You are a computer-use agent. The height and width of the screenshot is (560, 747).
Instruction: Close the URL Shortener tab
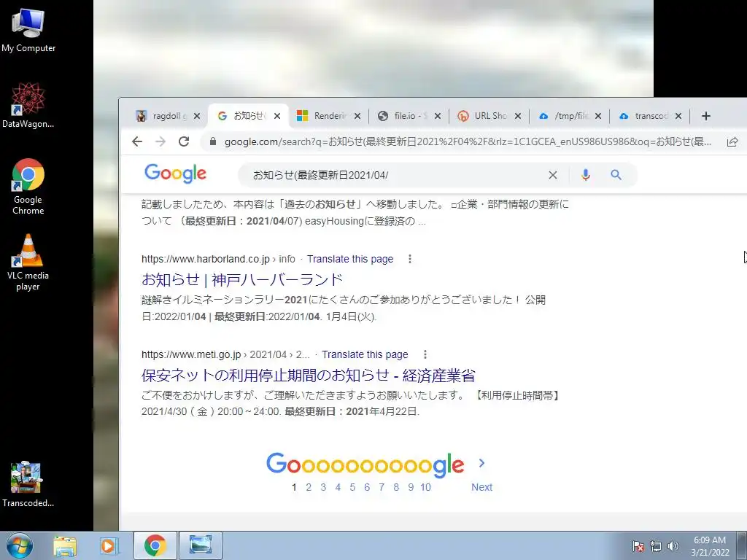(x=518, y=116)
